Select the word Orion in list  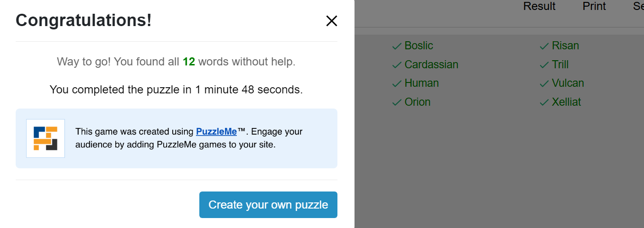point(417,102)
